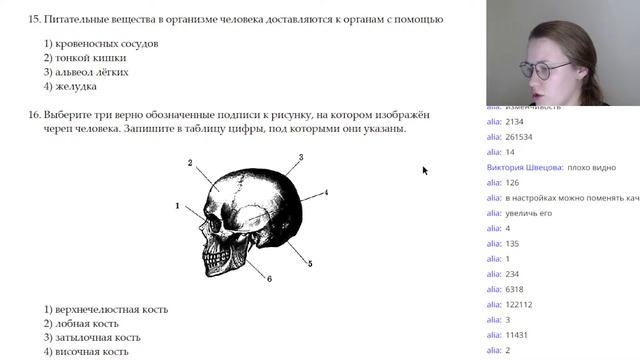Click chat message «126»
Screen dimensions: 640x360
512,183
